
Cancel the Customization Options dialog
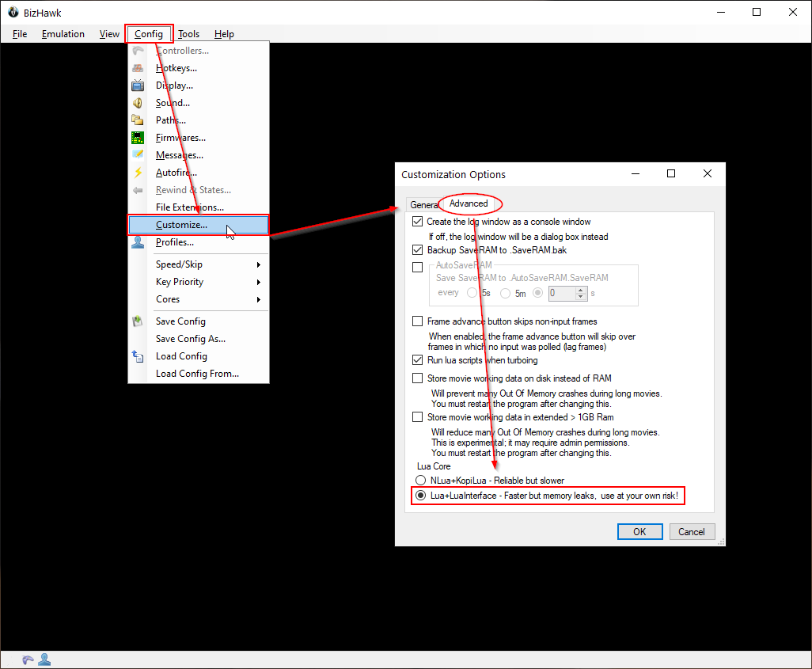(x=692, y=532)
